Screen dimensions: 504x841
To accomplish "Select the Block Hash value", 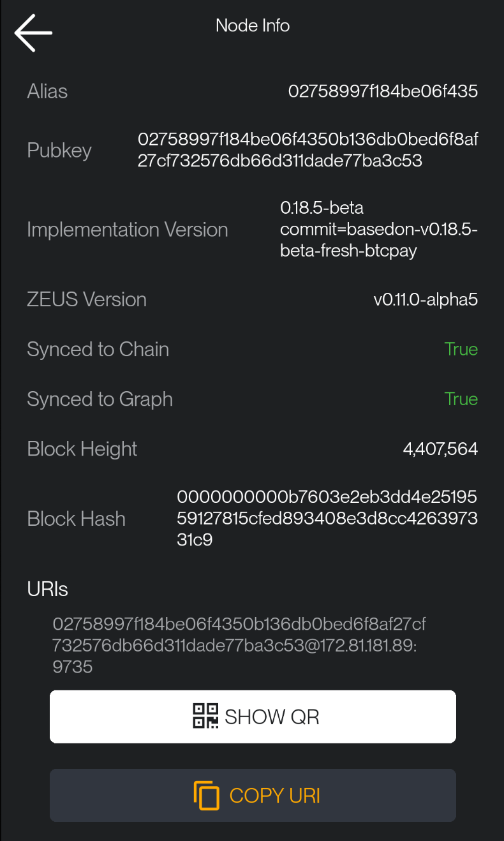I will 327,518.
